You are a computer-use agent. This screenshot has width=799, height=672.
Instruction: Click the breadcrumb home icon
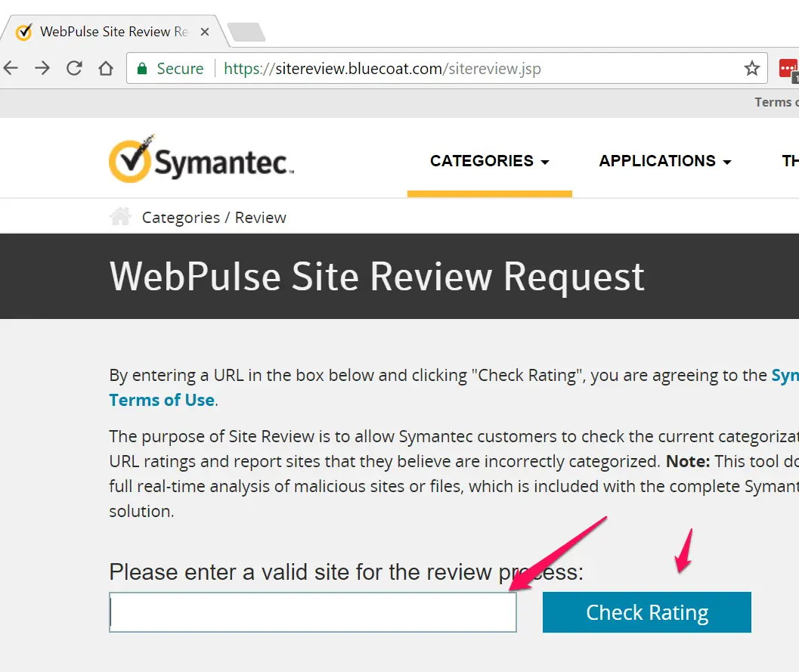tap(120, 218)
